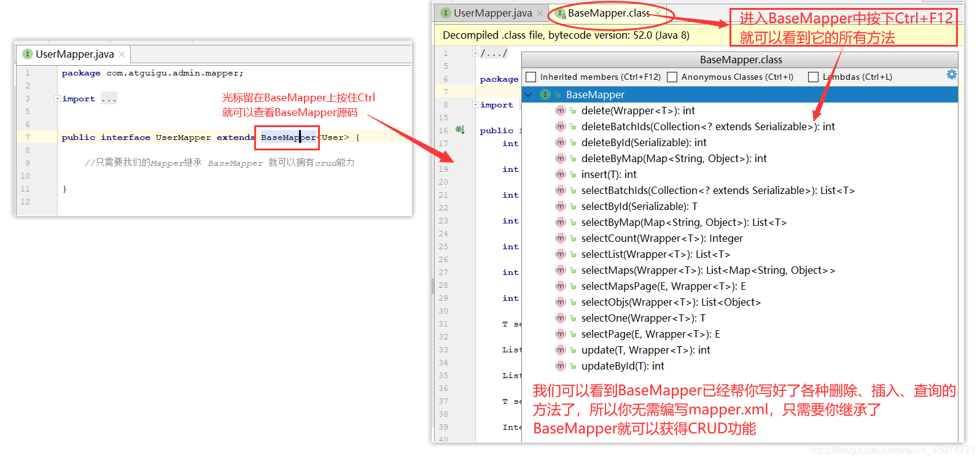Click method icon beside deleteBatchIds
980x461 pixels.
[x=560, y=126]
